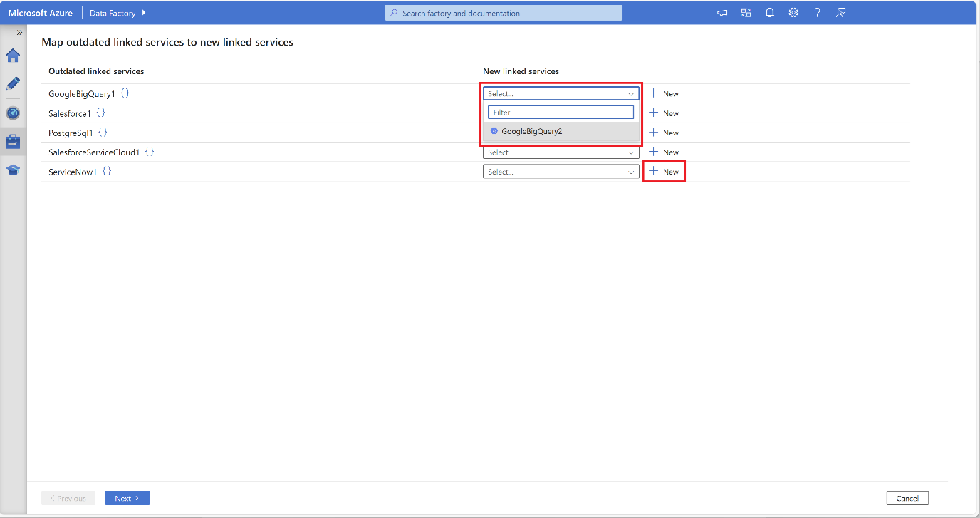Image resolution: width=980 pixels, height=518 pixels.
Task: View JSON code for ServiceNow1
Action: (107, 172)
